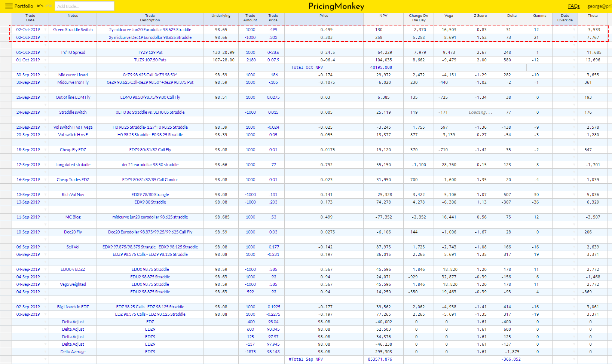Open trade date dropdown for 24-Sep-2019 row
Image resolution: width=612 pixels, height=364 pixels.
click(x=46, y=112)
